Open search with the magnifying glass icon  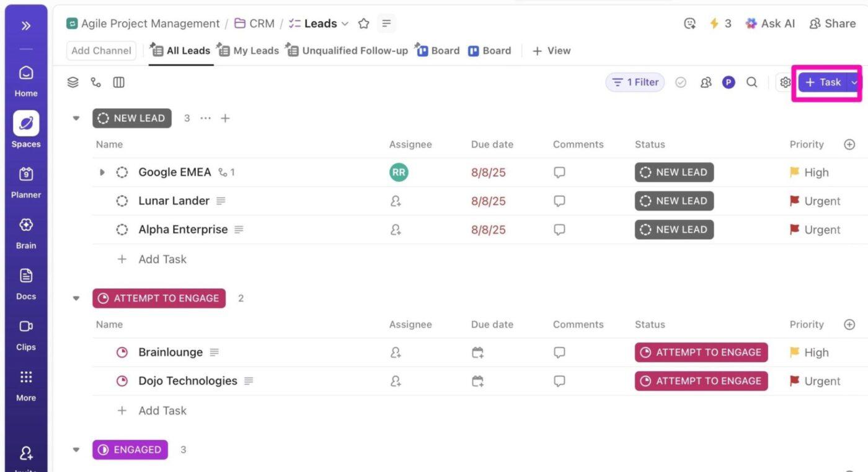(x=752, y=82)
